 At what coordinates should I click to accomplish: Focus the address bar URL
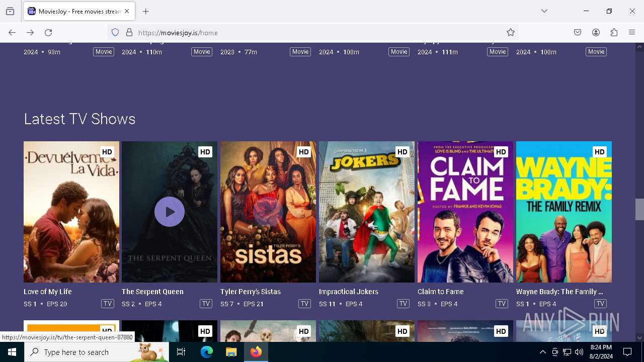pyautogui.click(x=312, y=33)
